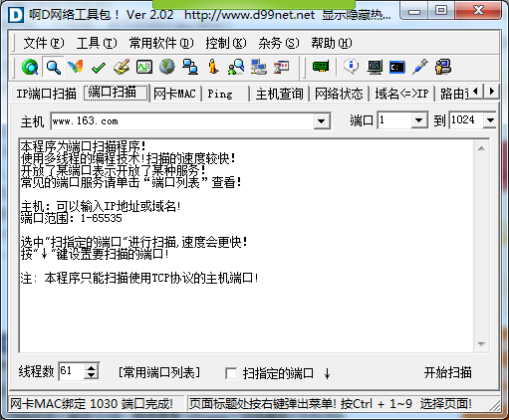
Task: Click the hourglass toolbar icon
Action: click(x=282, y=67)
